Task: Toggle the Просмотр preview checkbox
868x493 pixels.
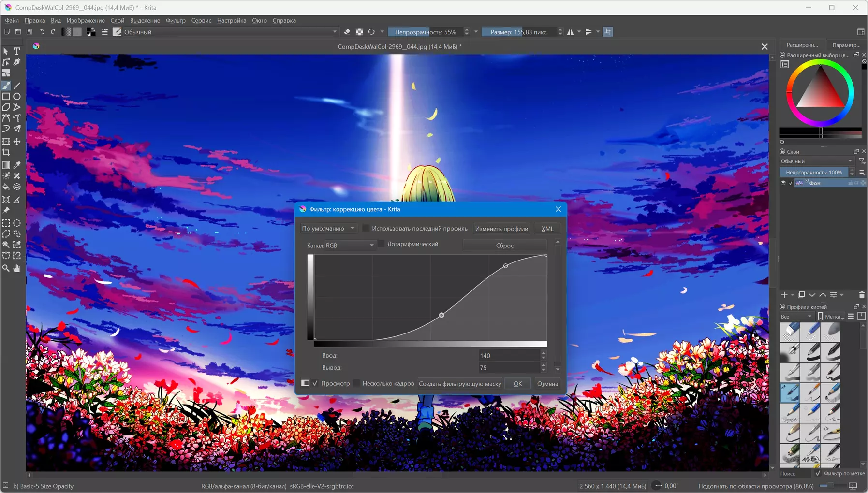Action: coord(315,383)
